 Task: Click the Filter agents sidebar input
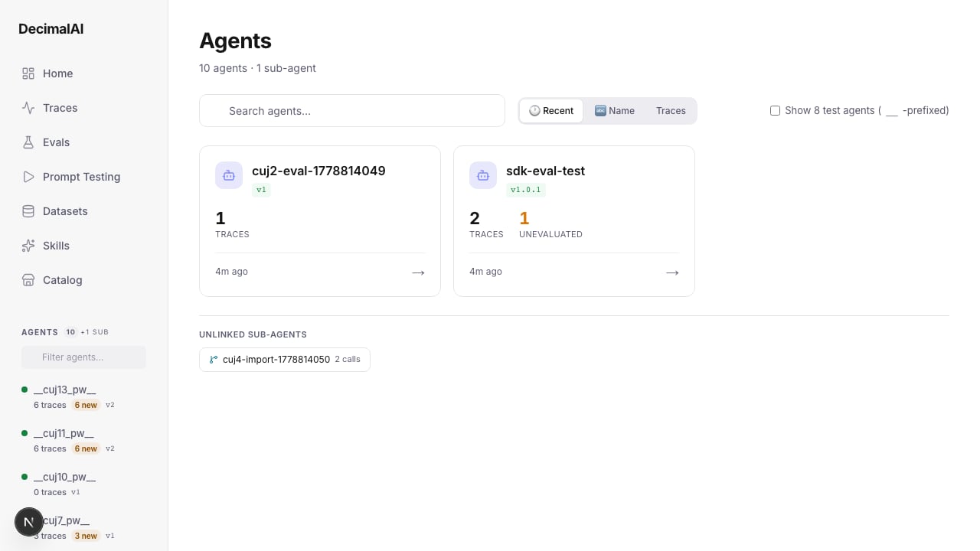(x=83, y=357)
